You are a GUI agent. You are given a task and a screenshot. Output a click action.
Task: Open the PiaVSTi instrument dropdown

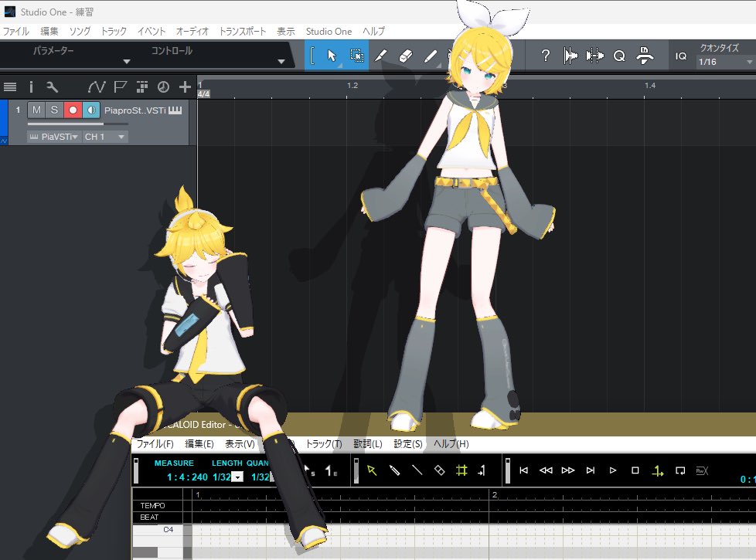point(53,137)
